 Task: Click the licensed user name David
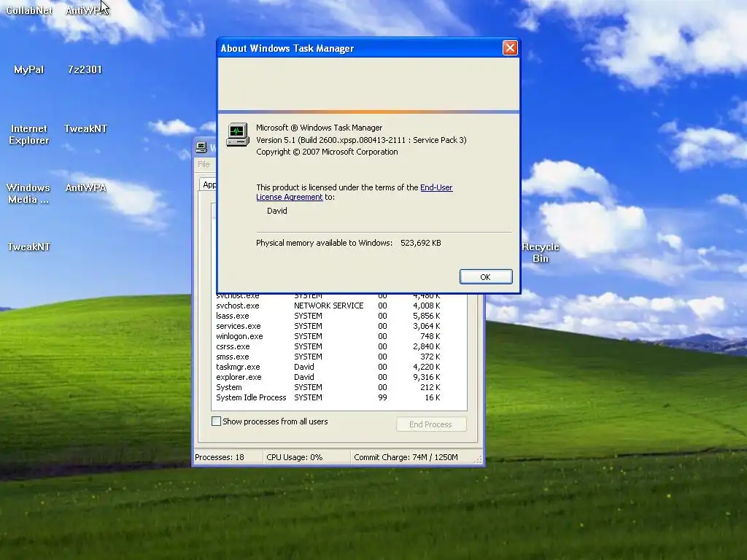point(276,211)
